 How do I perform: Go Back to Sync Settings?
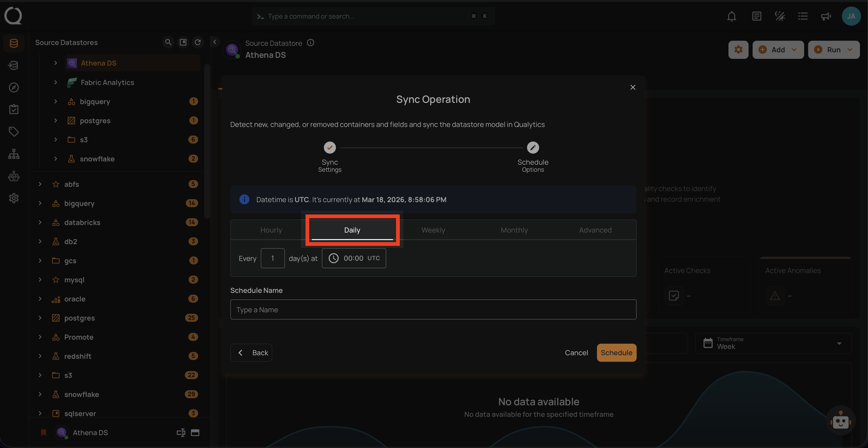coord(251,353)
